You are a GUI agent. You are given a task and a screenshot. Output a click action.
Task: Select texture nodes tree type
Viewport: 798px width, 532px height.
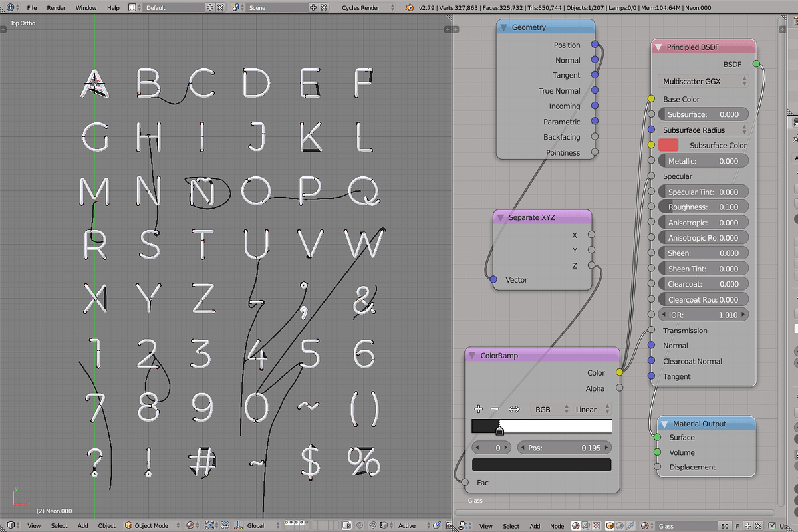(596, 525)
